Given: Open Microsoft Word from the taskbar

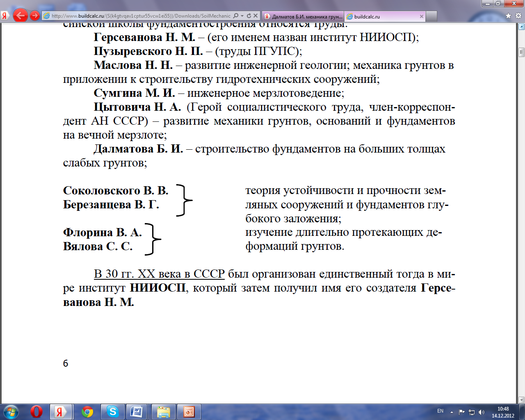Looking at the screenshot, I should [137, 412].
